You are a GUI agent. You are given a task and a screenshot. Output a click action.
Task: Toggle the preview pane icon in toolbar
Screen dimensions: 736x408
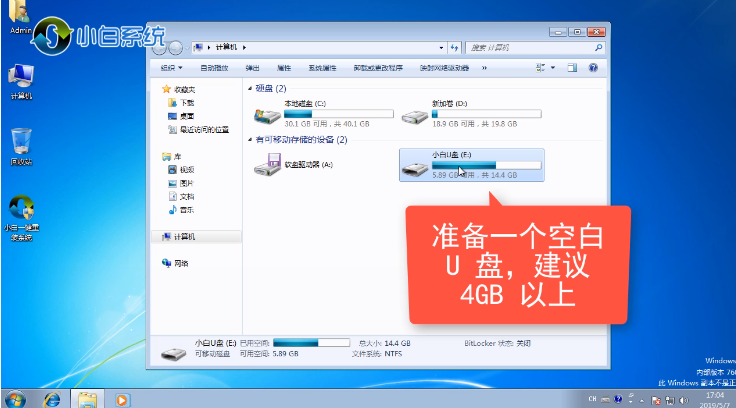tap(572, 68)
